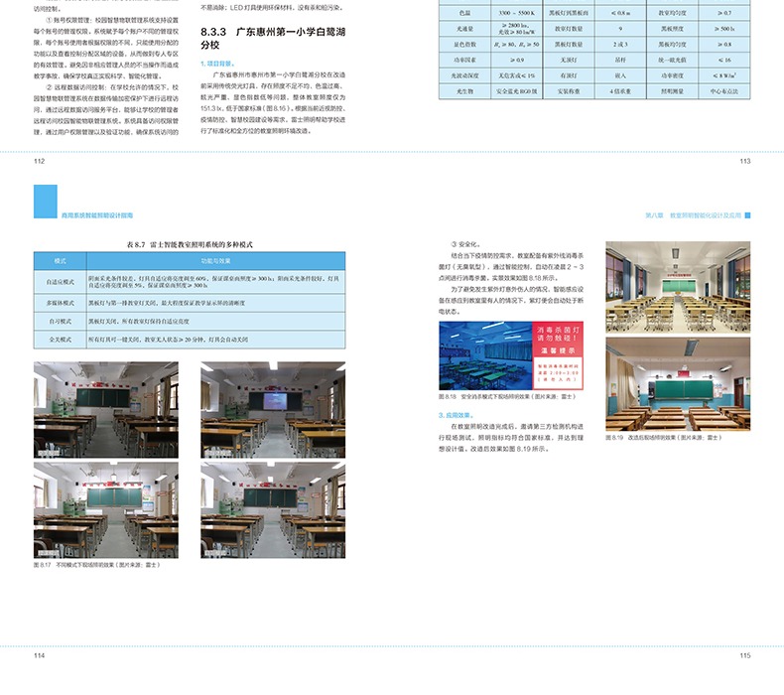Click page number 113
The image size is (784, 695).
tap(744, 161)
